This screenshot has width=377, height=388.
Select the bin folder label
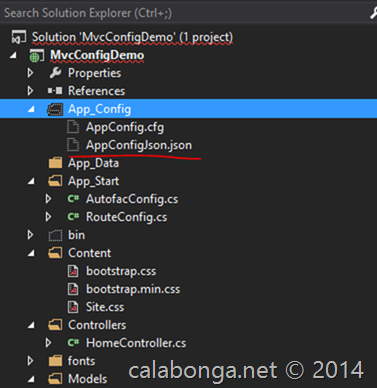coord(76,235)
